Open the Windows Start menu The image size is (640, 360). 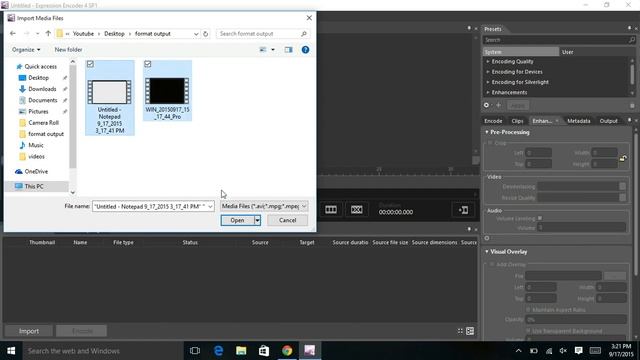[11, 351]
